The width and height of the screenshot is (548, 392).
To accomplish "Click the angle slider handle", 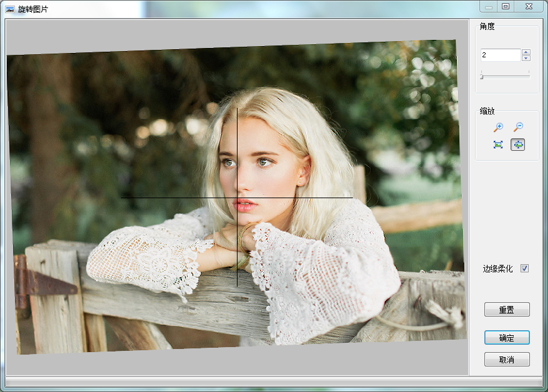I will pos(481,77).
